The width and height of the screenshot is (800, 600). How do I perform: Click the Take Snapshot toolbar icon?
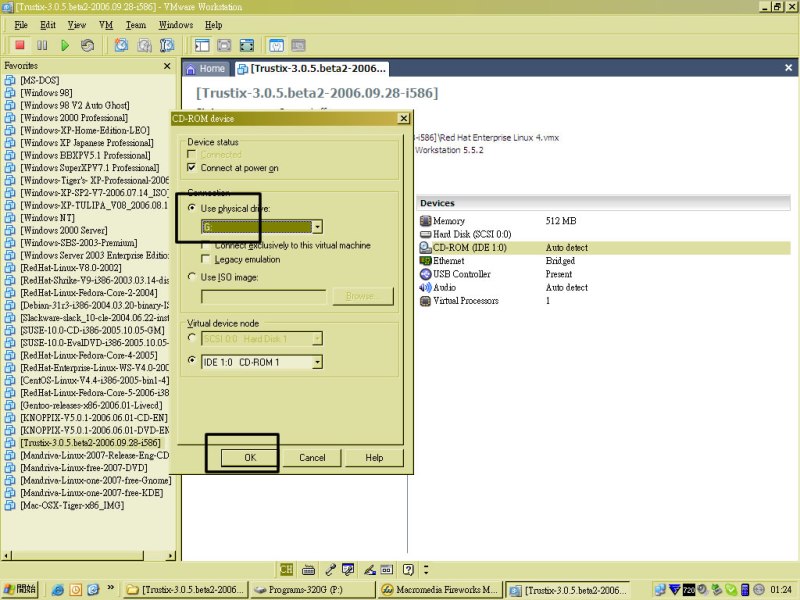pyautogui.click(x=121, y=45)
